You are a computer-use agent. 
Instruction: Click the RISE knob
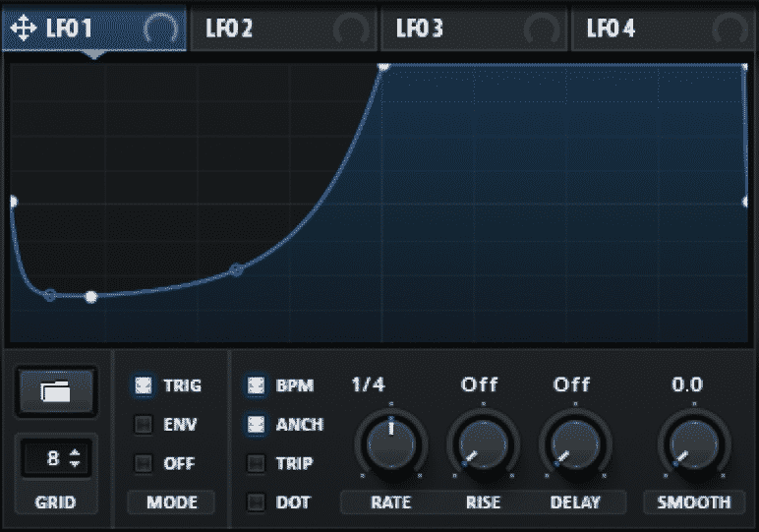coord(483,444)
